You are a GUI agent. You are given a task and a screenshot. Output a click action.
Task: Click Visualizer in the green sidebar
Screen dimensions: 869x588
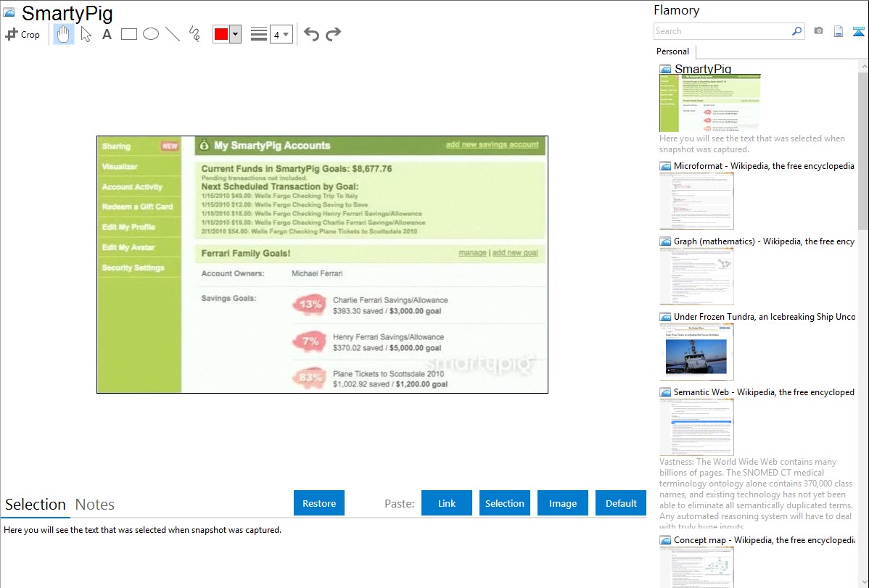(x=120, y=167)
